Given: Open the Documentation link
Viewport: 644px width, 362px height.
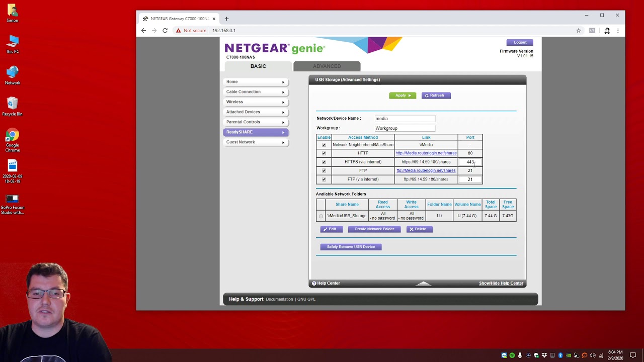Looking at the screenshot, I should tap(279, 299).
